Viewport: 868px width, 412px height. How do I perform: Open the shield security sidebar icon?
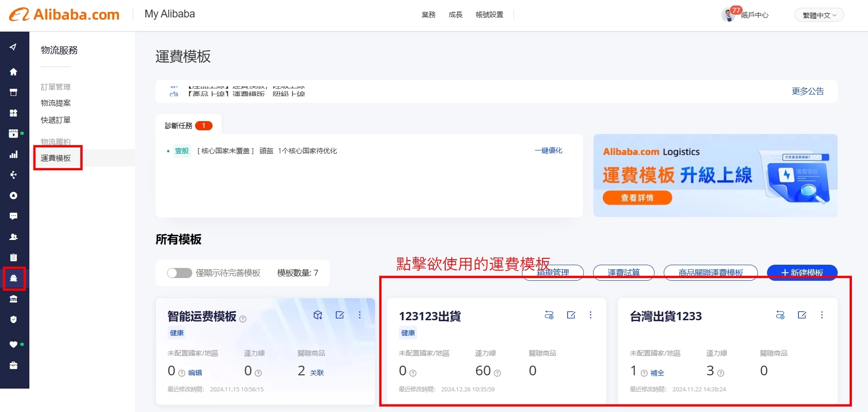[13, 319]
